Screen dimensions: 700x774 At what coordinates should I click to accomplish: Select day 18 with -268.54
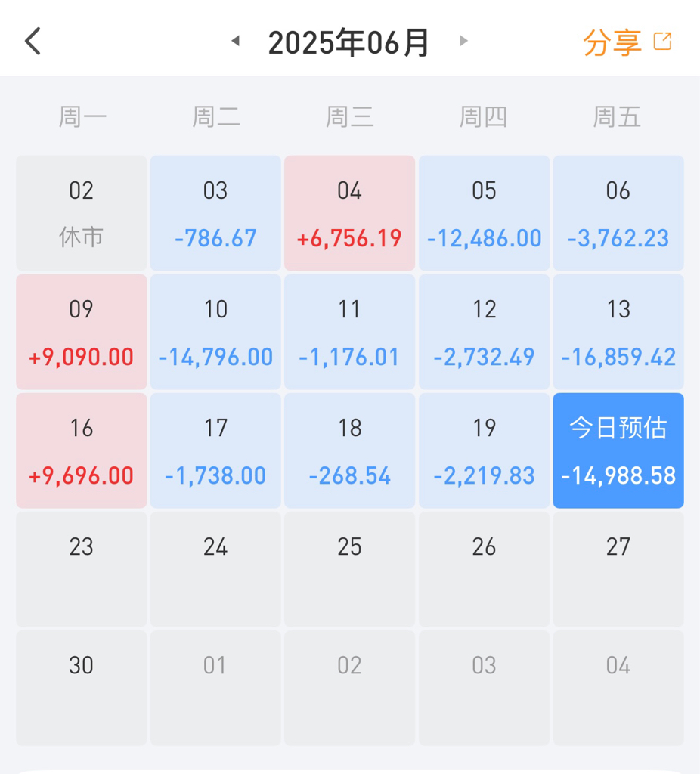[349, 450]
